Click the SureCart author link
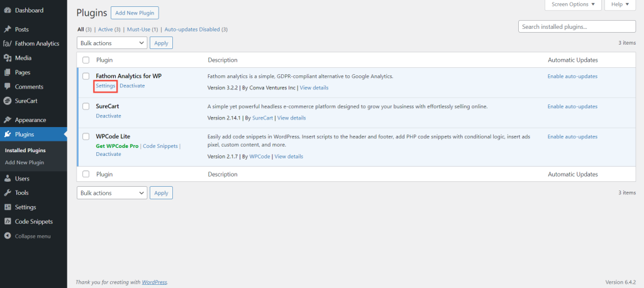The width and height of the screenshot is (644, 288). (x=262, y=118)
